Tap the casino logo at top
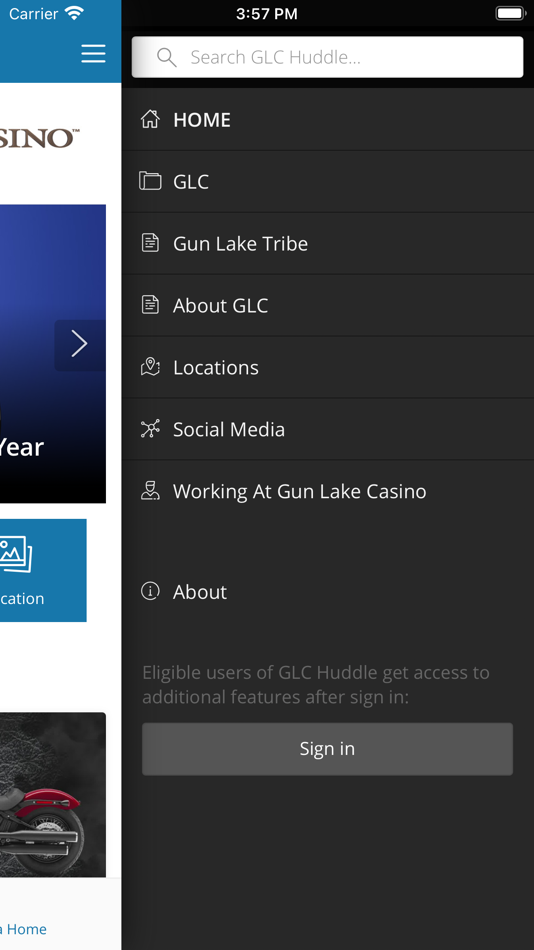This screenshot has height=950, width=534. [39, 138]
